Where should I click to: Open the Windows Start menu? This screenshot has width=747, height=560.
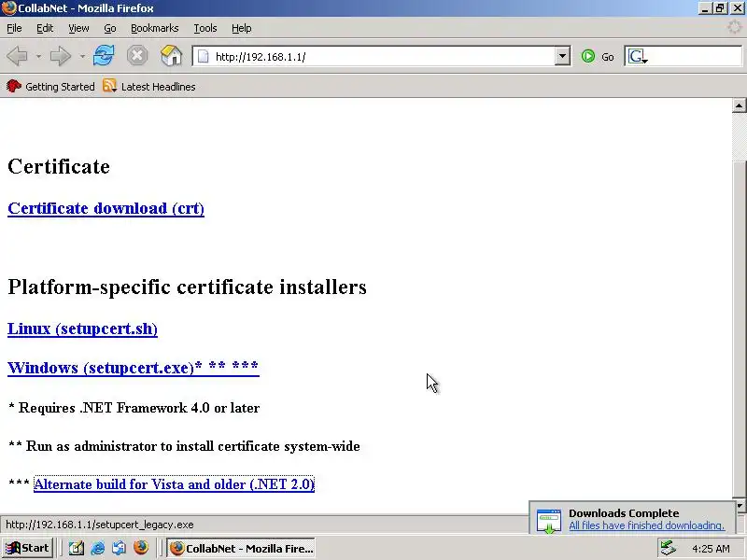click(x=28, y=548)
